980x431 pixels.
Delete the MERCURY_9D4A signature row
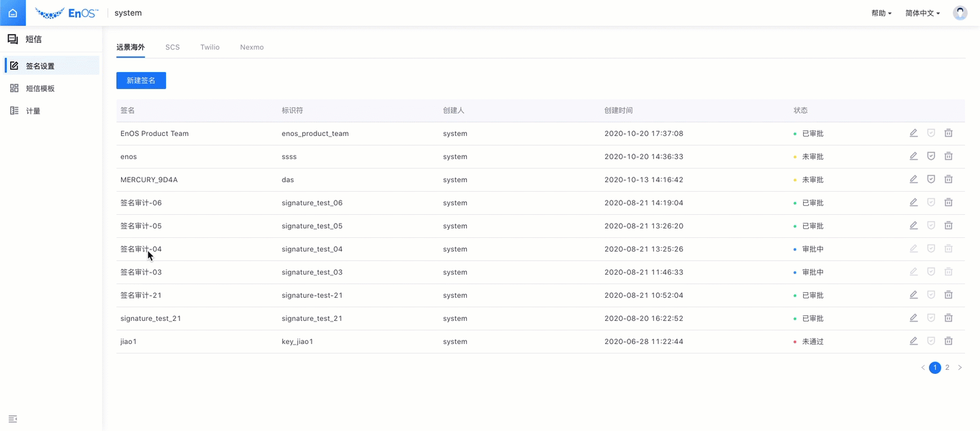[948, 179]
